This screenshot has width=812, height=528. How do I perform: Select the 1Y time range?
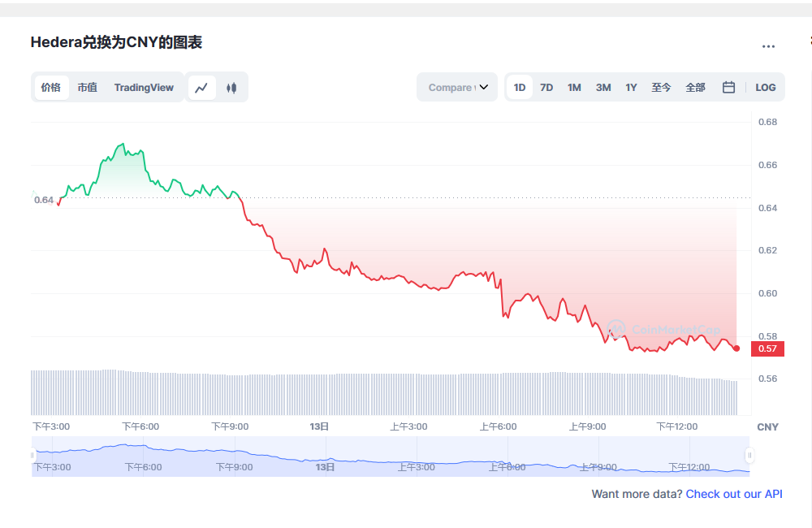point(631,88)
